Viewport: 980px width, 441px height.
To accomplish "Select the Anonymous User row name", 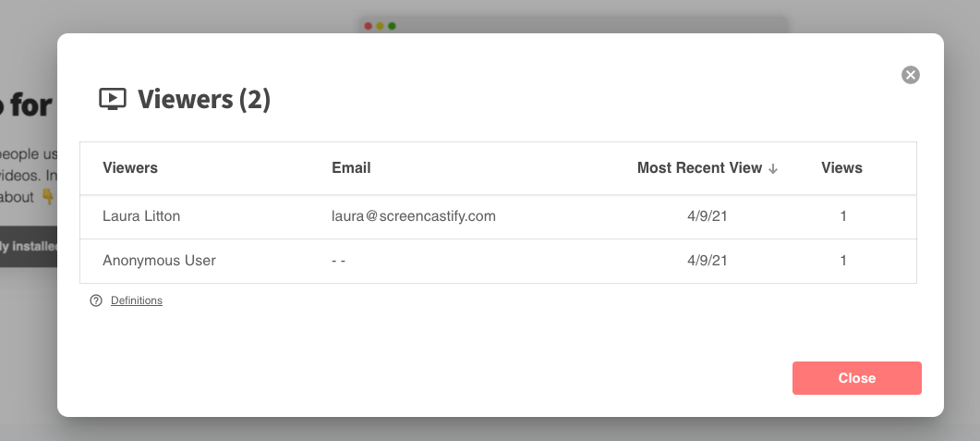I will [159, 261].
